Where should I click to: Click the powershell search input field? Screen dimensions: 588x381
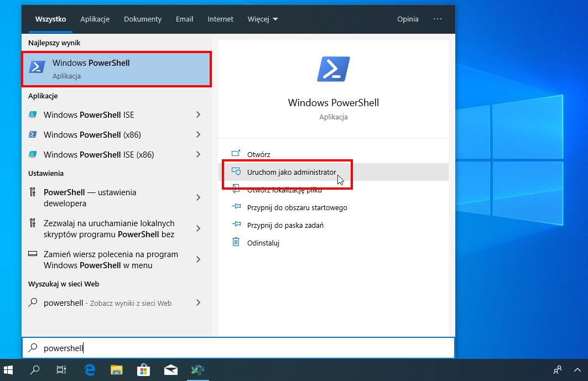tap(238, 348)
